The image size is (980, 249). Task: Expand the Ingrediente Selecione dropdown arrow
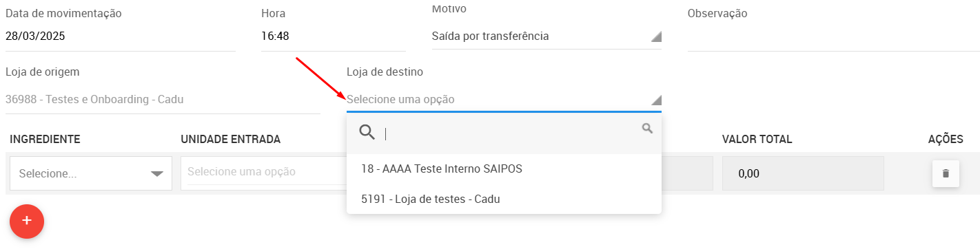157,174
